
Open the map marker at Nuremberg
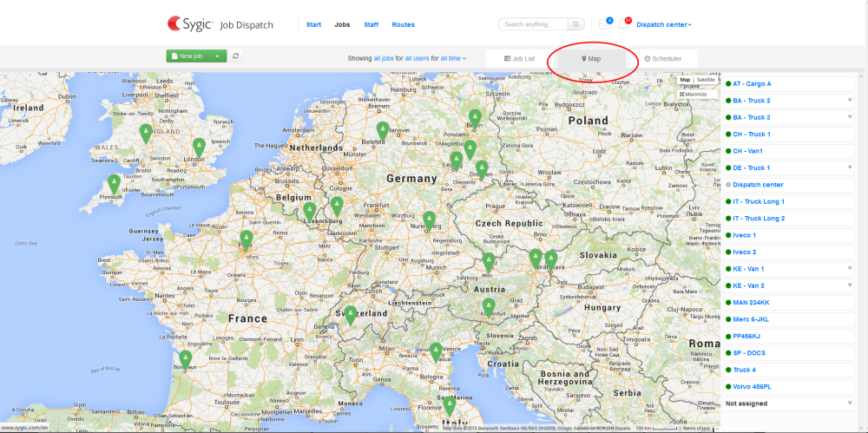[x=429, y=220]
